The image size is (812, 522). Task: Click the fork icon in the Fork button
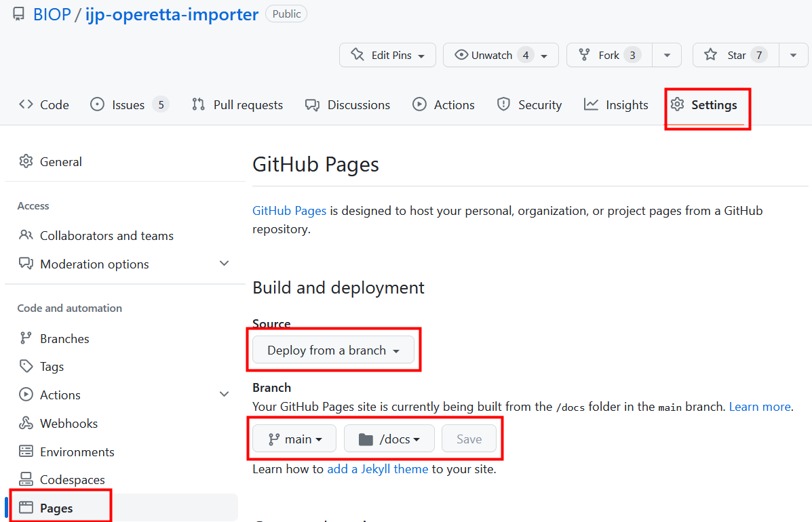coord(584,54)
